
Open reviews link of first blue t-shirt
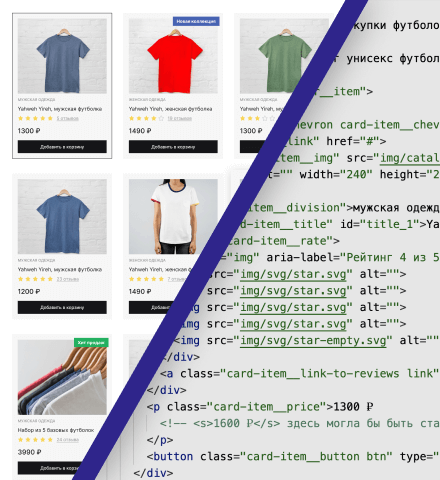pyautogui.click(x=67, y=118)
